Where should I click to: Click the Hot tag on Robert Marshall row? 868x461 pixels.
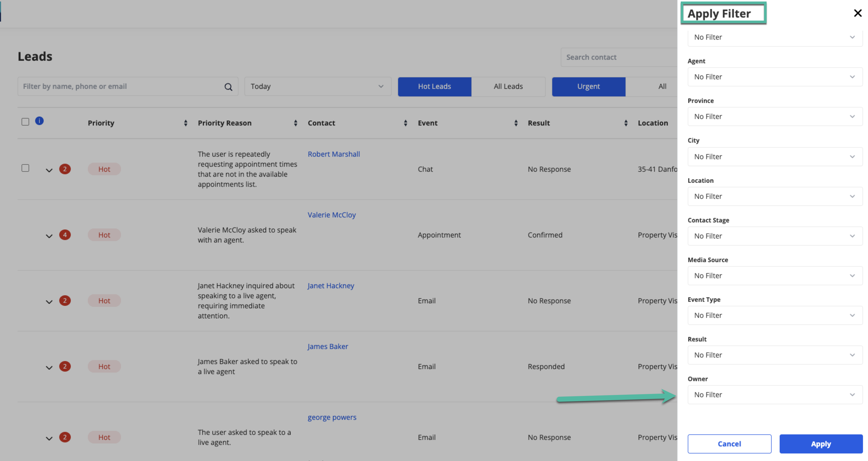point(104,169)
